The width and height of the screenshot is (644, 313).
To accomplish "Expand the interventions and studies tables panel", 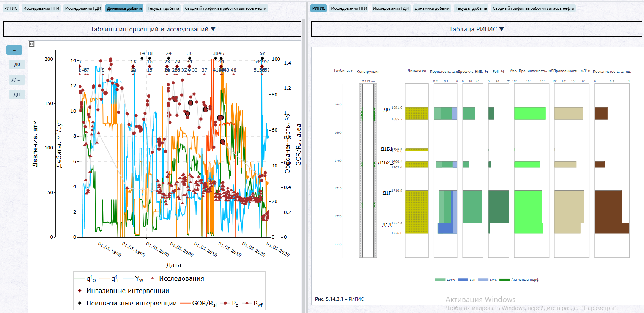I will (152, 29).
